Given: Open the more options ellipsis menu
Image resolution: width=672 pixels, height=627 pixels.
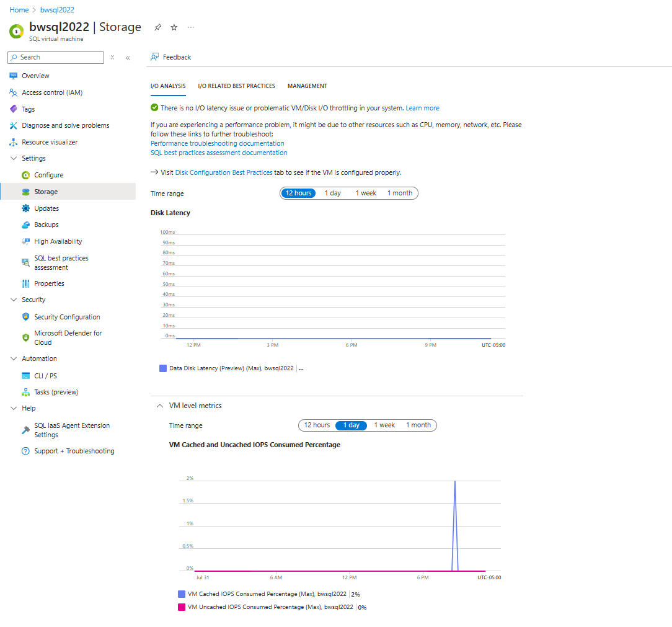Looking at the screenshot, I should [x=191, y=27].
